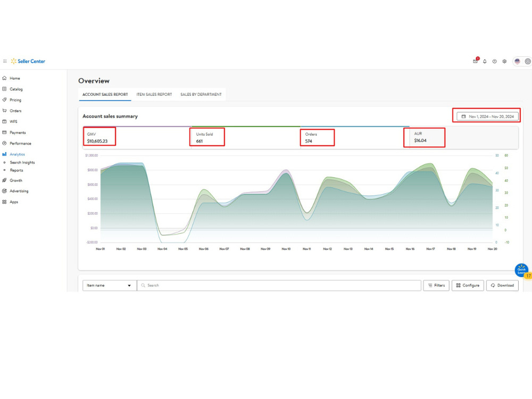Click the Performance gauge icon
The image size is (532, 399).
click(x=4, y=143)
